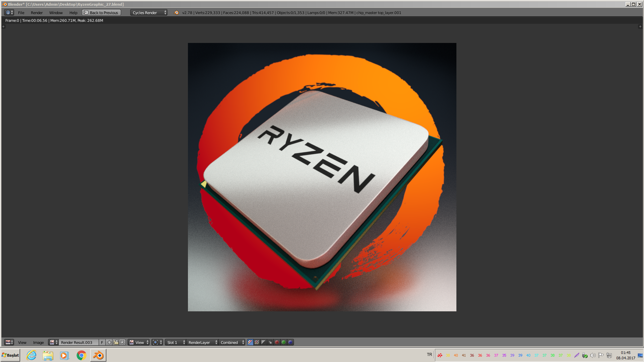Open the Slot 1 render slot dropdown
This screenshot has height=362, width=644.
click(176, 342)
